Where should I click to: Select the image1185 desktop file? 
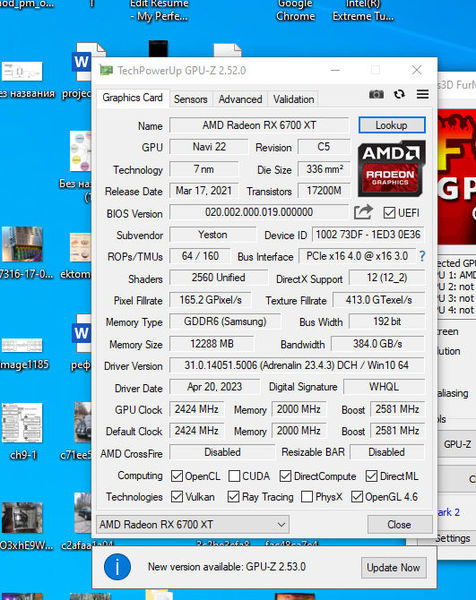[24, 353]
